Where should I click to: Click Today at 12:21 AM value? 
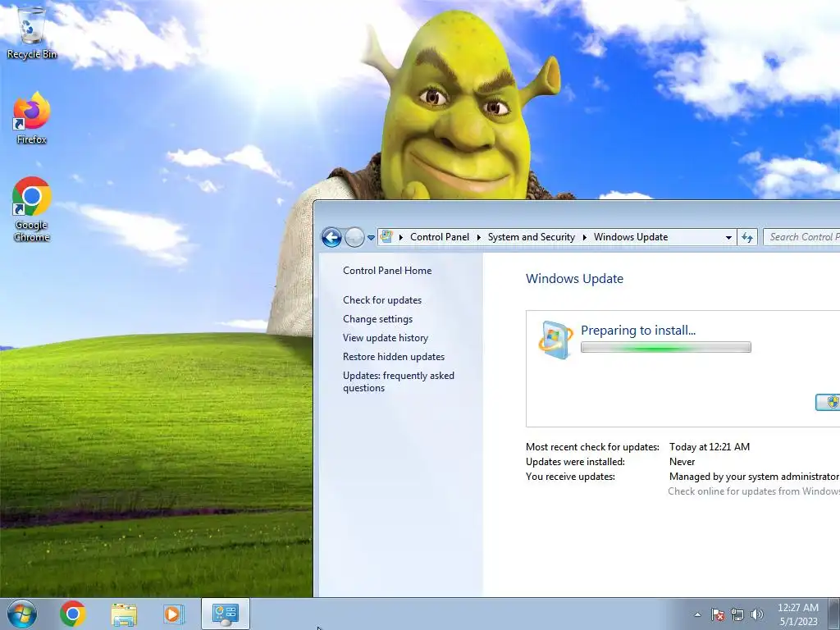click(710, 447)
